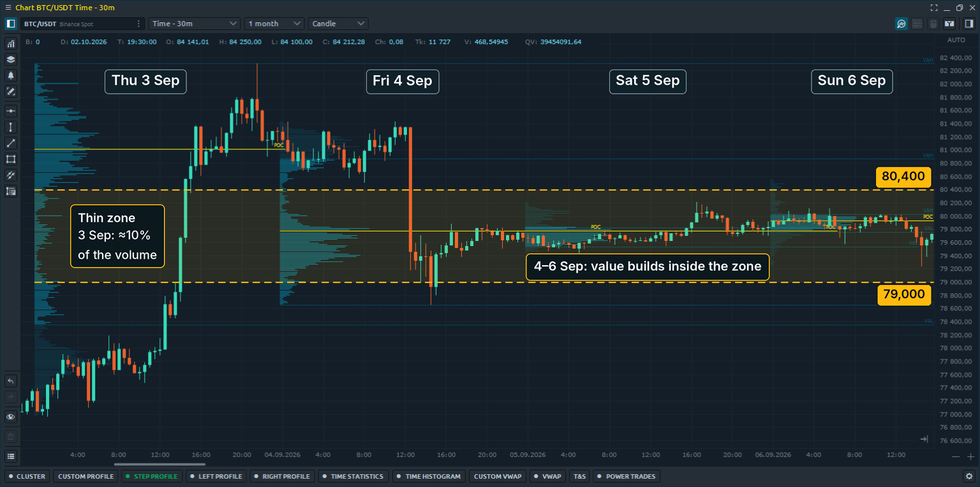Click the AUTO price scale button
This screenshot has width=980, height=487.
(956, 40)
